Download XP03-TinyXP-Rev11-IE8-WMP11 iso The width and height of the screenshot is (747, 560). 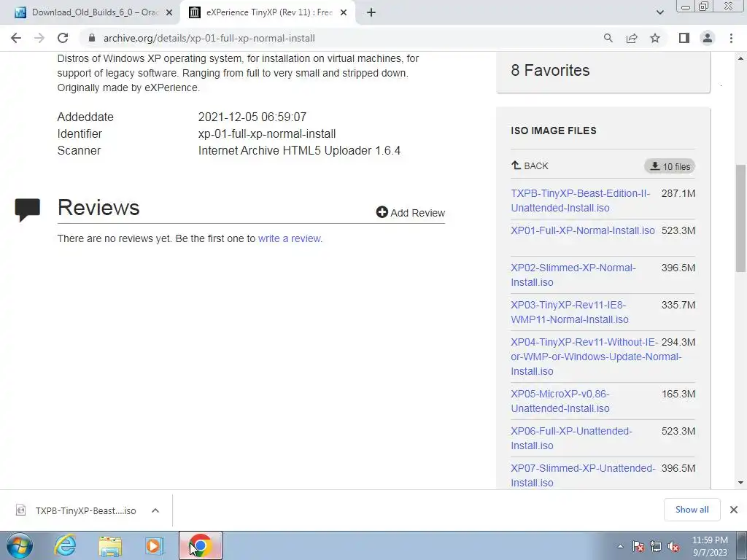(569, 312)
